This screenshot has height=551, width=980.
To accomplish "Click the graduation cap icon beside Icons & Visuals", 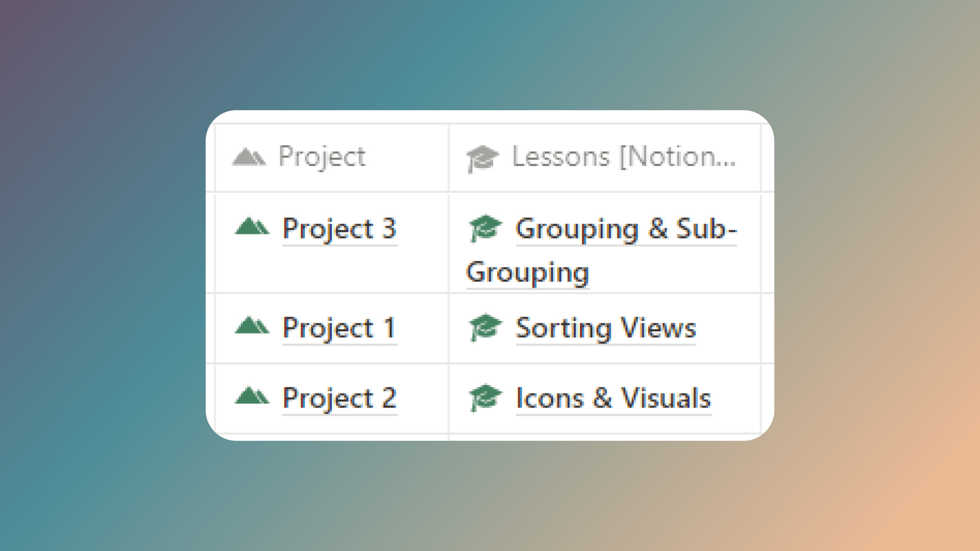I will pyautogui.click(x=486, y=397).
